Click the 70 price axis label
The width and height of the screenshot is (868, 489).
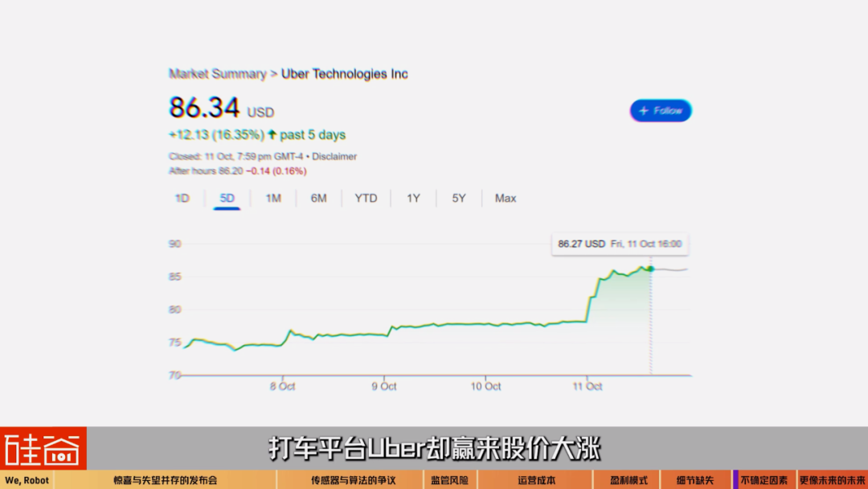[175, 376]
